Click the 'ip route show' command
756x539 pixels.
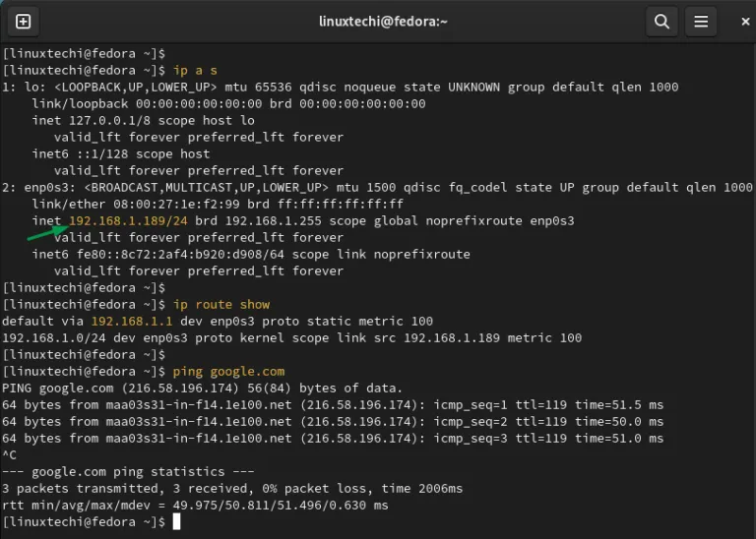click(x=221, y=305)
